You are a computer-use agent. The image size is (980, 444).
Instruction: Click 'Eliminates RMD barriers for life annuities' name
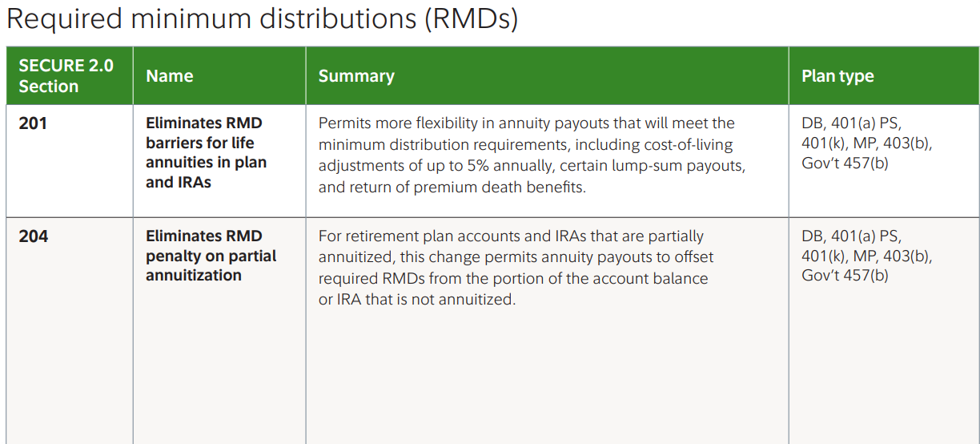[x=207, y=152]
